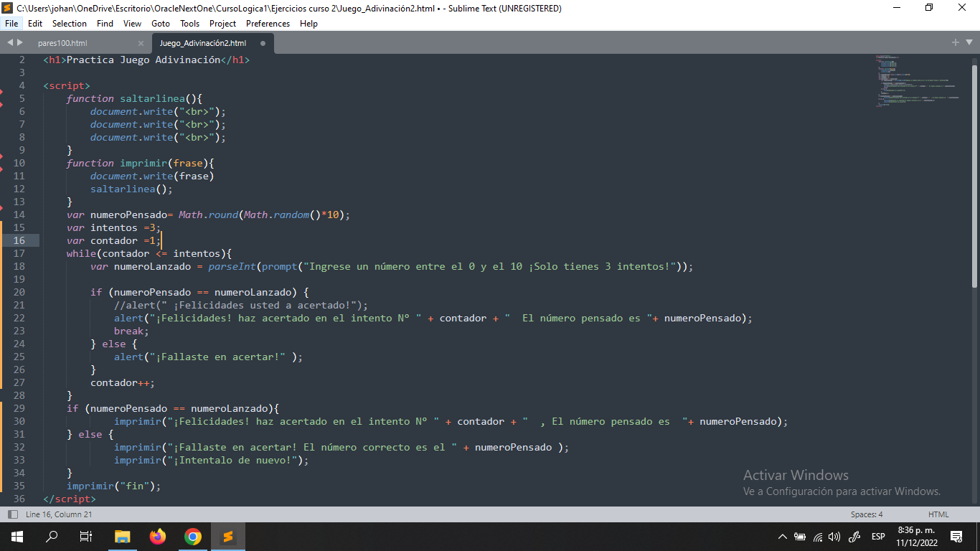The image size is (980, 551).
Task: Open the Selection menu
Action: point(70,24)
